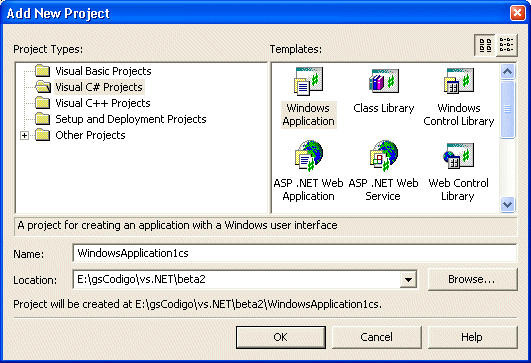This screenshot has width=531, height=363.
Task: Select the ASP .NET Web Application icon
Action: point(309,156)
